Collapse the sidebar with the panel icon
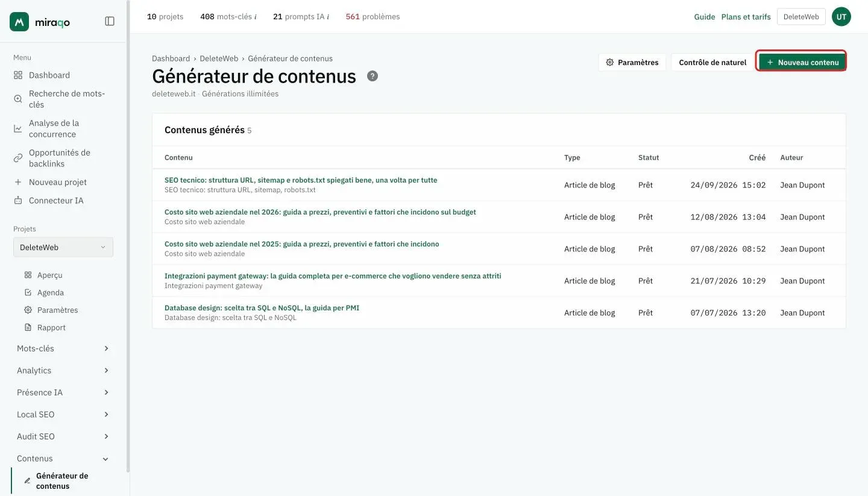Screen dimensions: 868x496 [110, 21]
